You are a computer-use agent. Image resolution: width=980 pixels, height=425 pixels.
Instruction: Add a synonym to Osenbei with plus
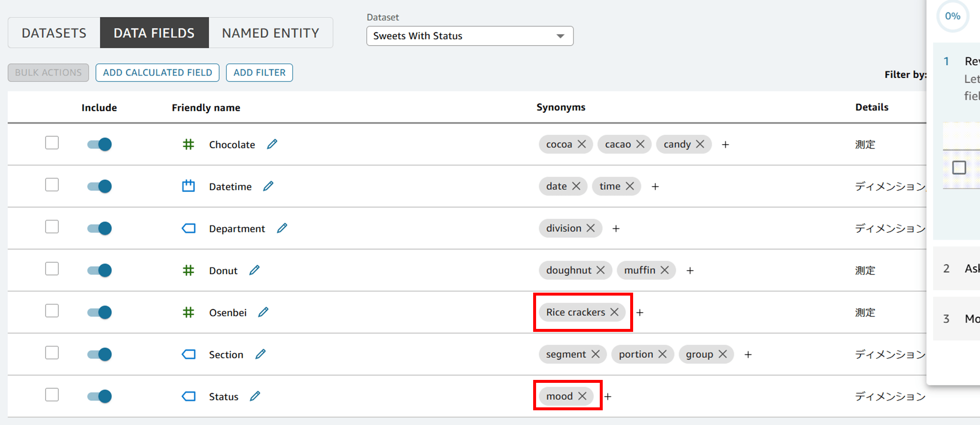[640, 313]
